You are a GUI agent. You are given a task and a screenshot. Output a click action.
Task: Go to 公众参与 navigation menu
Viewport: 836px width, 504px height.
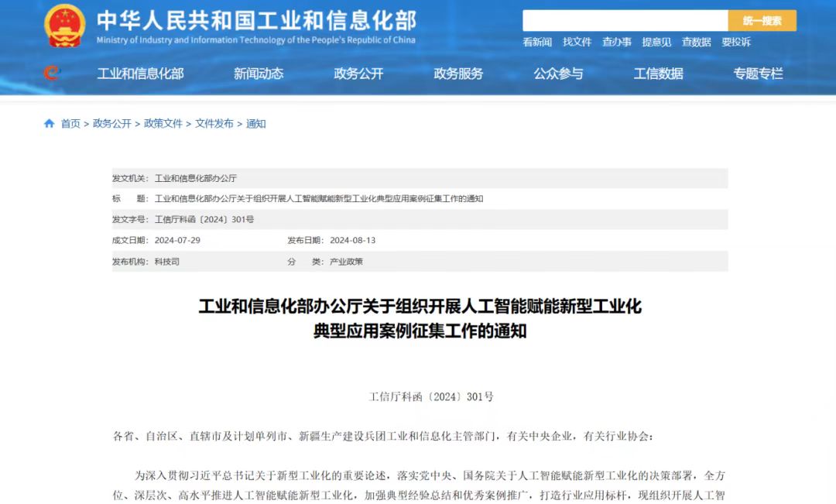pyautogui.click(x=558, y=74)
